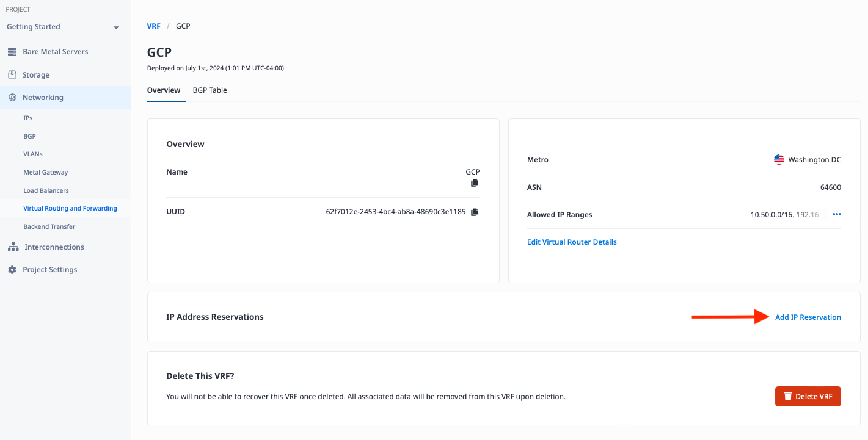Click the red Delete VRF button
This screenshot has width=868, height=440.
pyautogui.click(x=808, y=397)
